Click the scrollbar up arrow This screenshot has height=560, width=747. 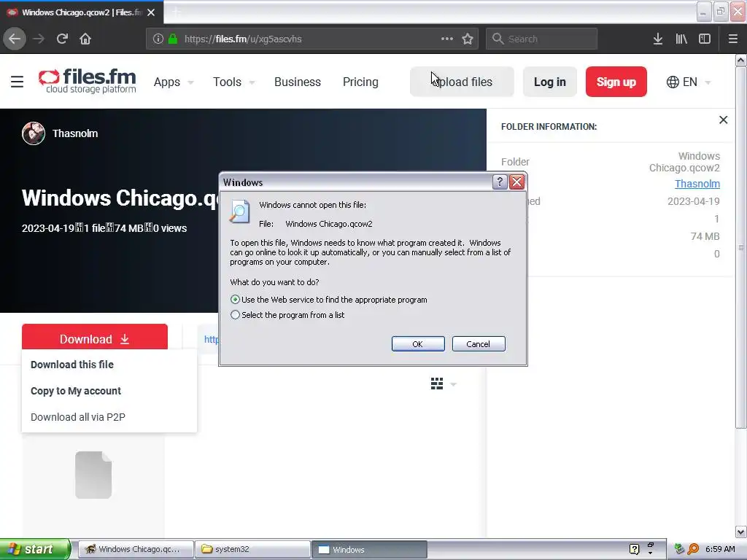point(740,60)
